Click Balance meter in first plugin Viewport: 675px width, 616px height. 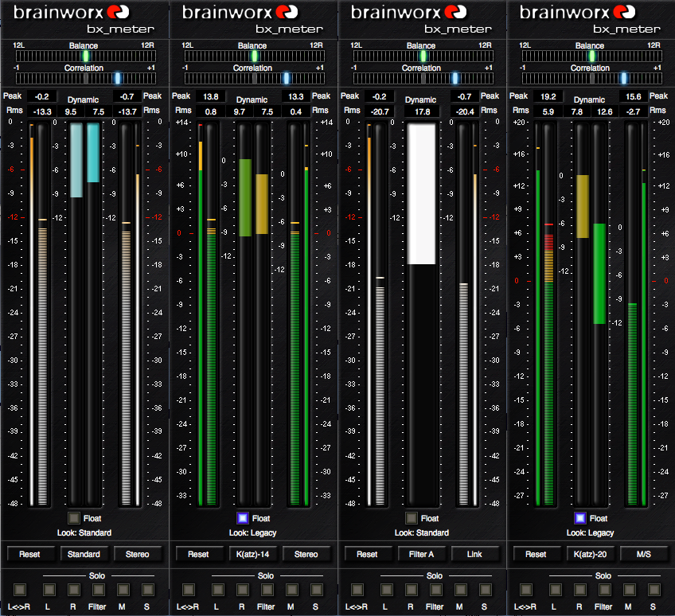[x=86, y=56]
